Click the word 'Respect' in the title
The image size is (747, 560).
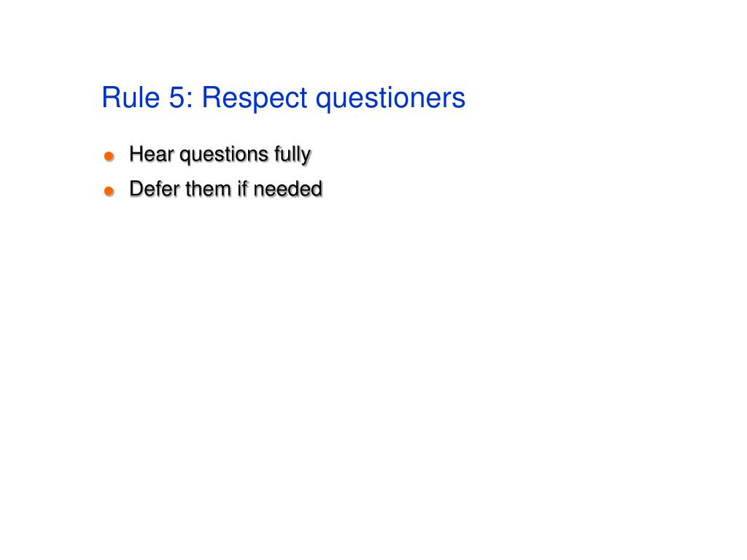coord(255,98)
